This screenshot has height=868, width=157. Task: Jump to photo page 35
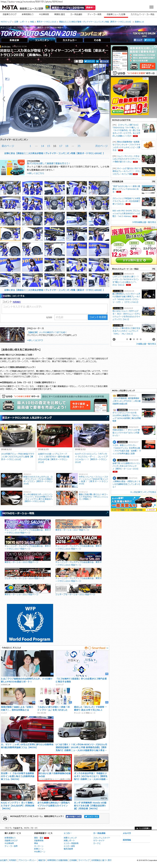79,146
